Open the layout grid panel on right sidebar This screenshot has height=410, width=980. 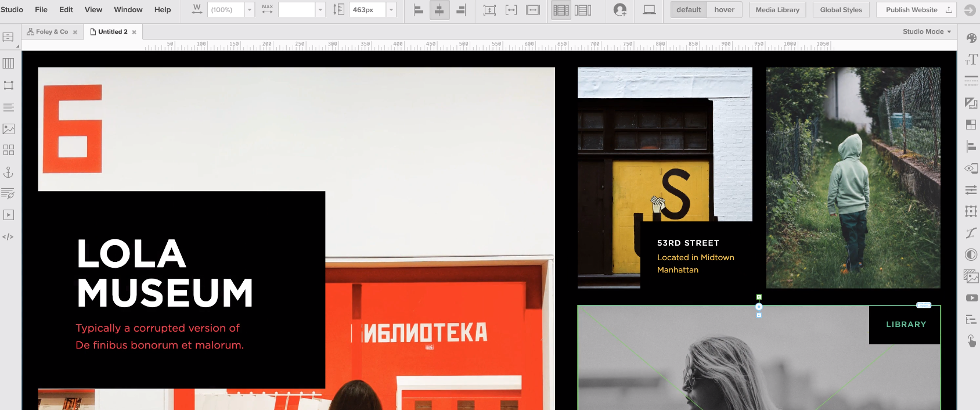971,124
